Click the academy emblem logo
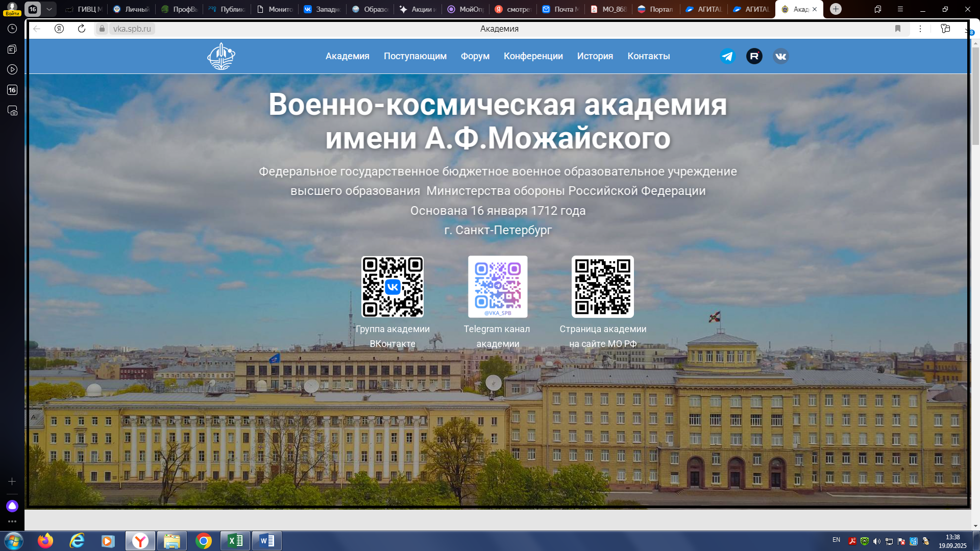Viewport: 980px width, 551px height. tap(221, 56)
